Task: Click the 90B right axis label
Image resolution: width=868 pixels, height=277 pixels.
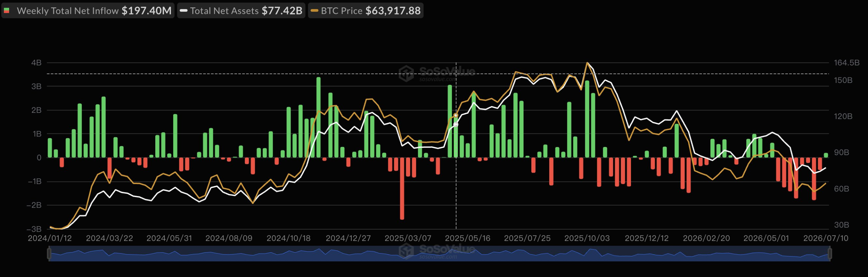Action: click(842, 152)
